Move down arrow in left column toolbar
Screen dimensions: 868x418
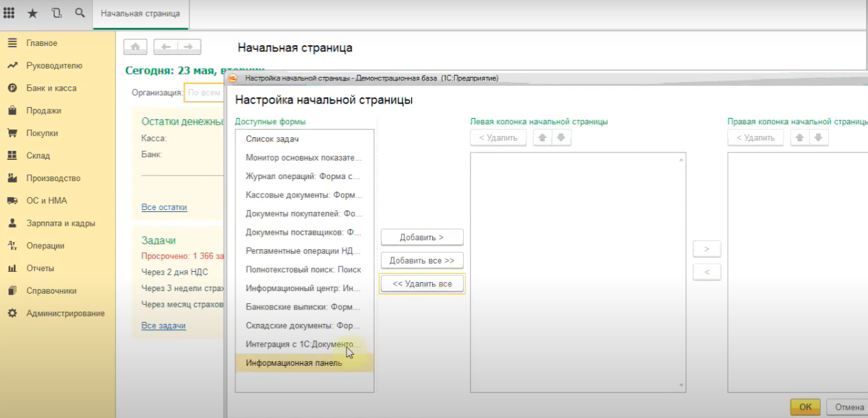tap(561, 138)
